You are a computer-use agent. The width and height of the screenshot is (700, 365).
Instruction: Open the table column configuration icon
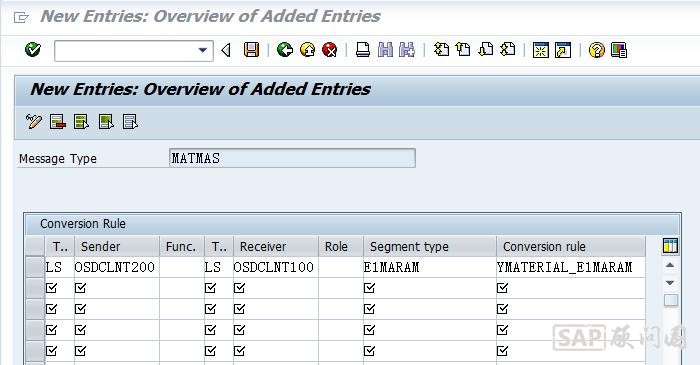[670, 246]
